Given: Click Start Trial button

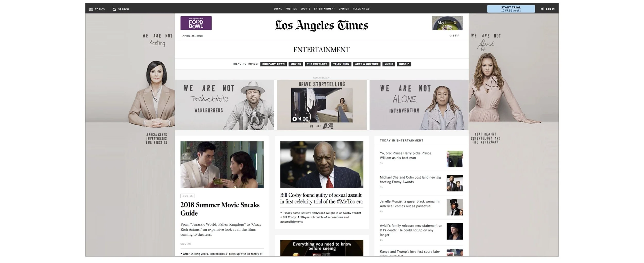Looking at the screenshot, I should click(511, 9).
